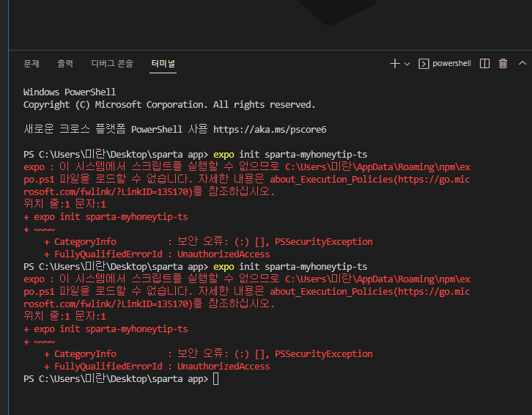Open the 디버그 콘솔 tab
Image resolution: width=532 pixels, height=415 pixels.
tap(112, 64)
